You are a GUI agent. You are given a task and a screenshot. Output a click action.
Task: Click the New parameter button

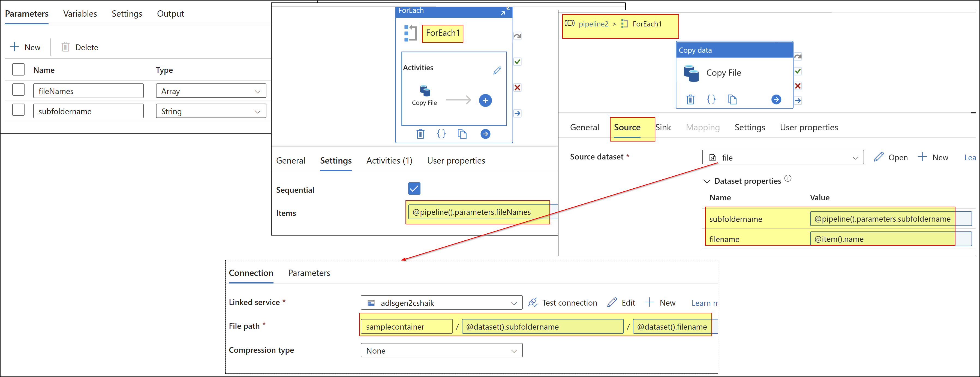(25, 47)
